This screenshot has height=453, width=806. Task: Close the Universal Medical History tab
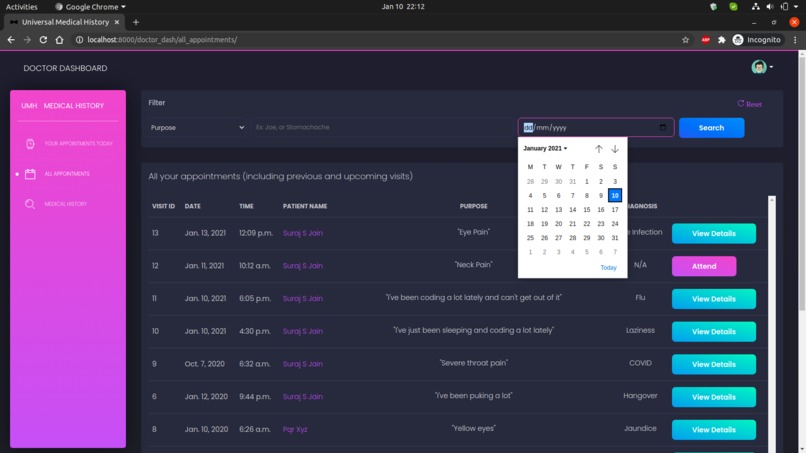coord(117,22)
